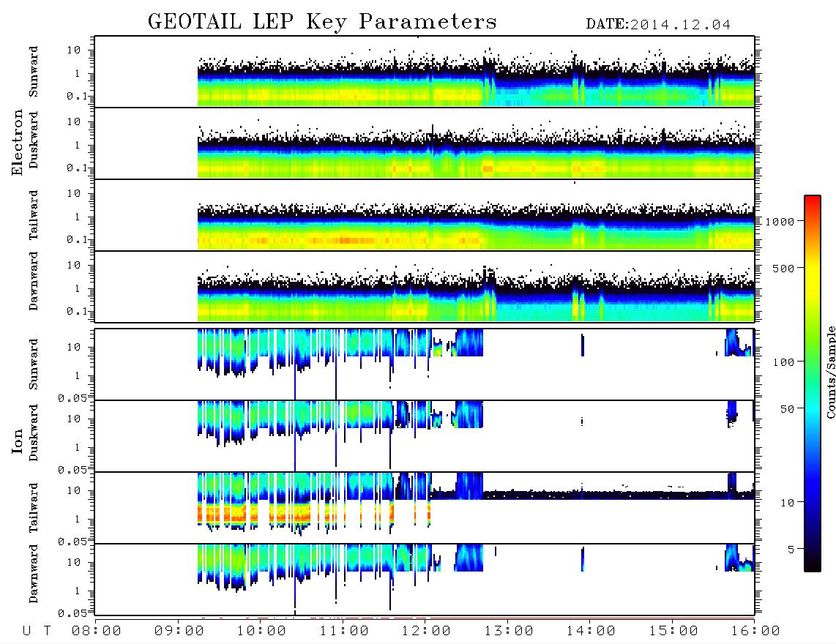Click the 500 color bar tick label

[x=783, y=268]
